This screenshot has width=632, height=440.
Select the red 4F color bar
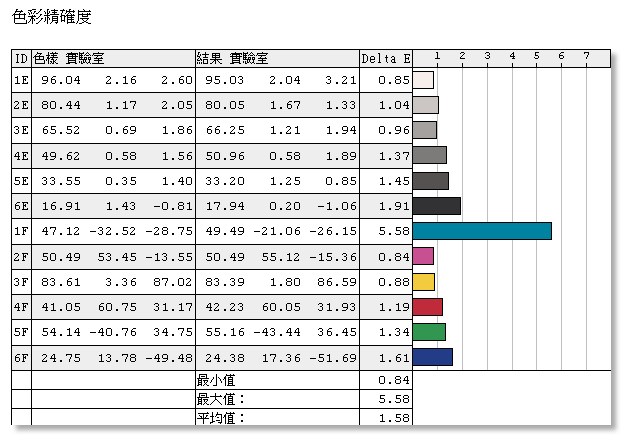(427, 306)
